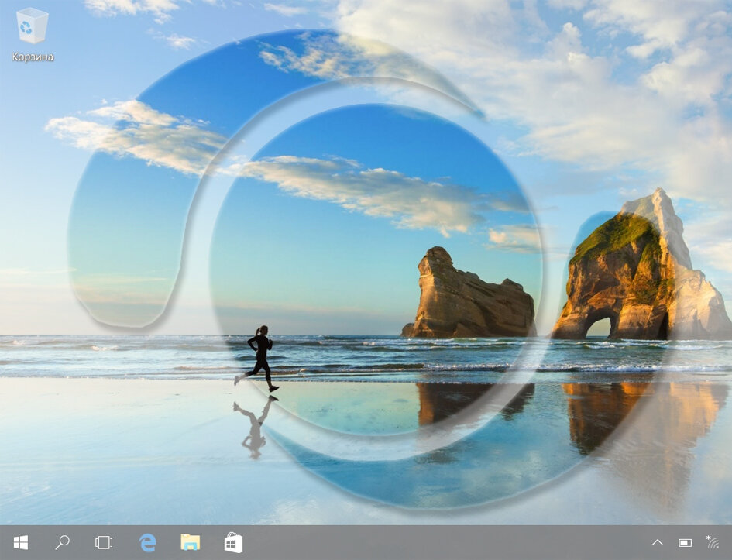Viewport: 732px width, 560px height.
Task: Click the Корзина label text
Action: pyautogui.click(x=33, y=57)
